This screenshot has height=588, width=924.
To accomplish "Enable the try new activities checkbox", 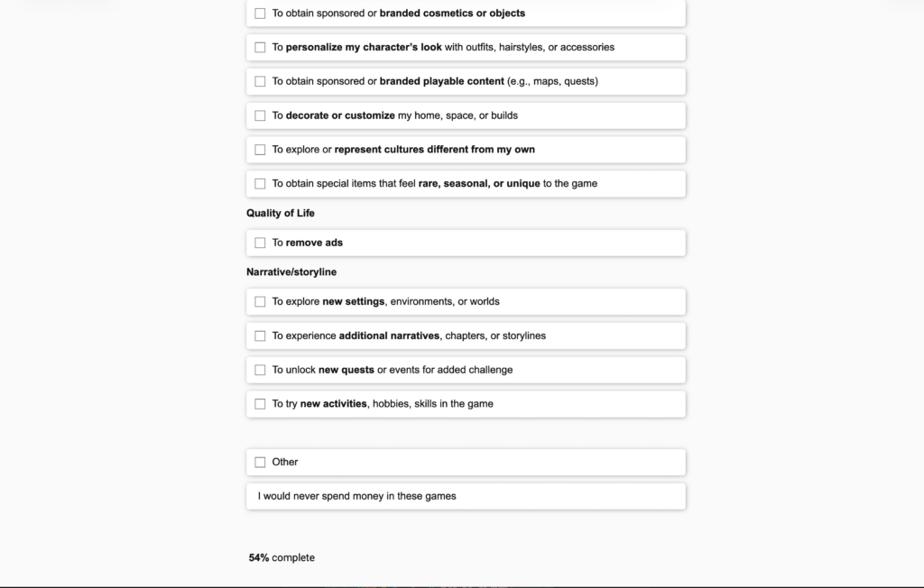I will 260,404.
